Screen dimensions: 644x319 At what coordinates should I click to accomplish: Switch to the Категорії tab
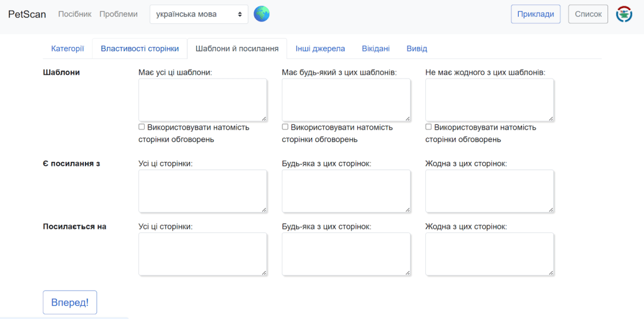coord(67,48)
